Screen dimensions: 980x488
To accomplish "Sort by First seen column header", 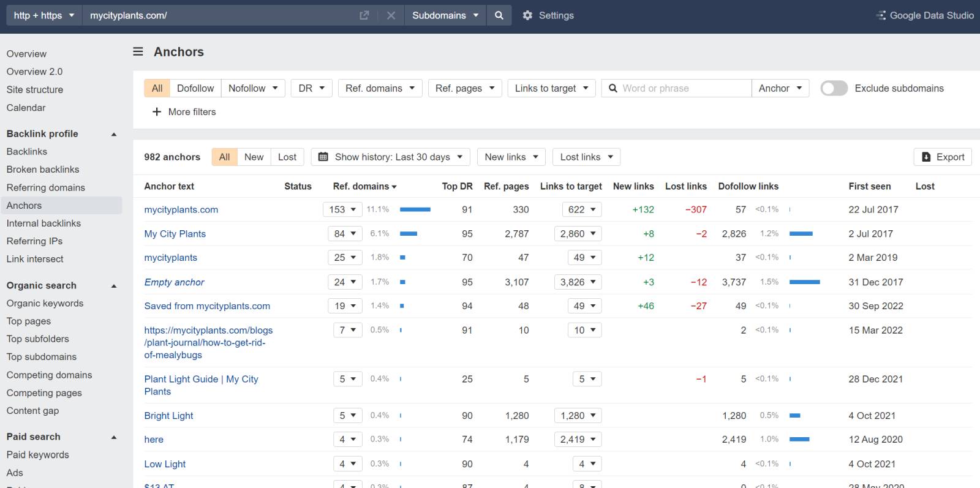I will coord(870,186).
